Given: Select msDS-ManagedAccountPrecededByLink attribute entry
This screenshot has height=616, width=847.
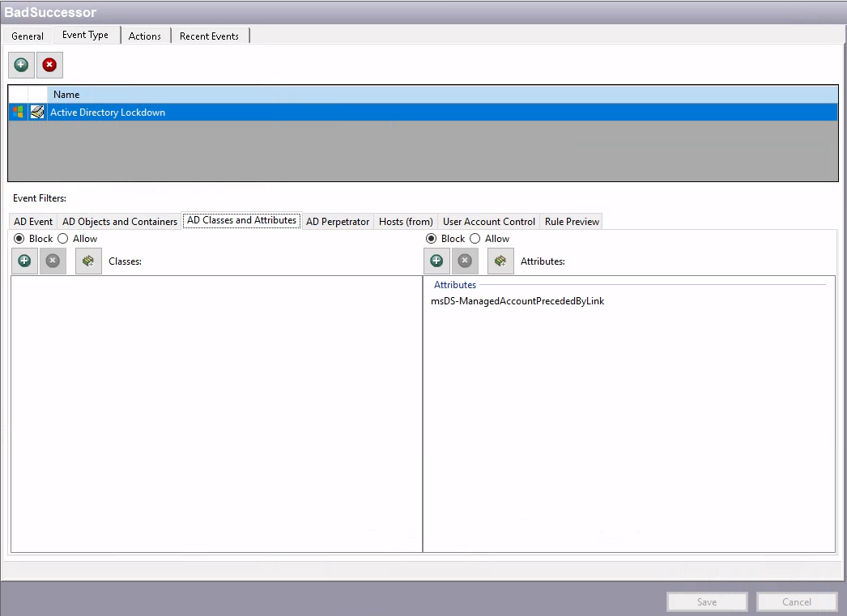Looking at the screenshot, I should 517,301.
